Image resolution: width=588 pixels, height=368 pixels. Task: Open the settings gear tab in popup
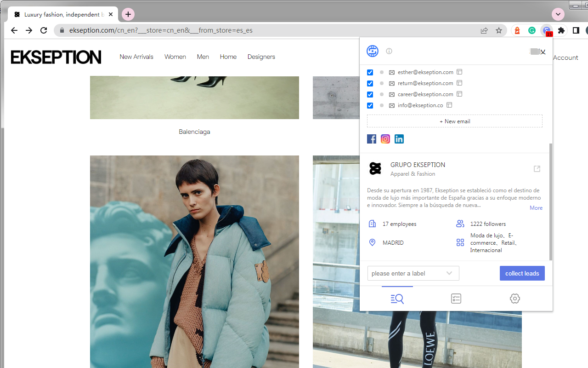[x=515, y=299]
